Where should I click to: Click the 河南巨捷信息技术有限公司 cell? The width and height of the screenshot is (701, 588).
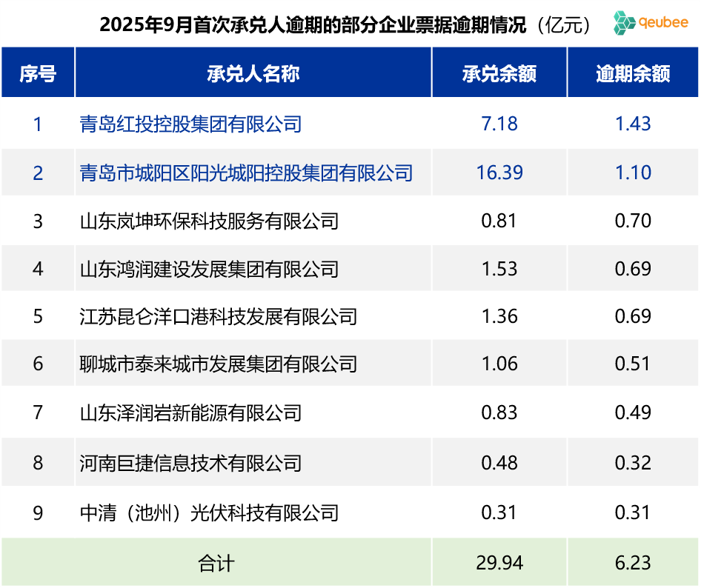pyautogui.click(x=190, y=463)
